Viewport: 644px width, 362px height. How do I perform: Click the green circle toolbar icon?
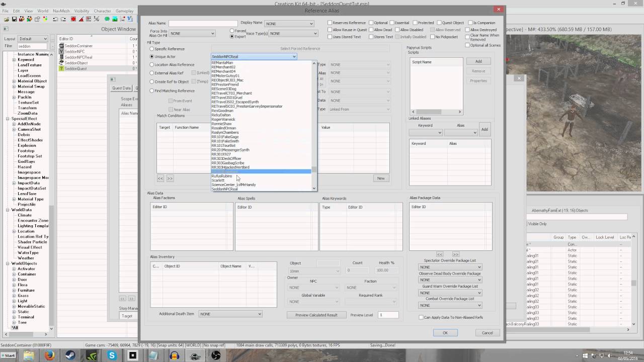click(107, 19)
